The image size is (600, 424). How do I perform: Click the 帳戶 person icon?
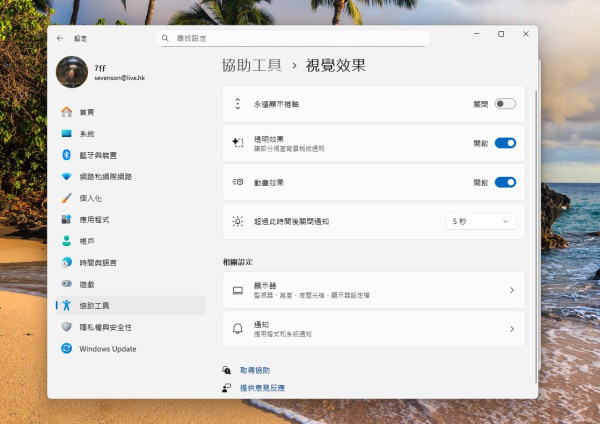click(67, 241)
